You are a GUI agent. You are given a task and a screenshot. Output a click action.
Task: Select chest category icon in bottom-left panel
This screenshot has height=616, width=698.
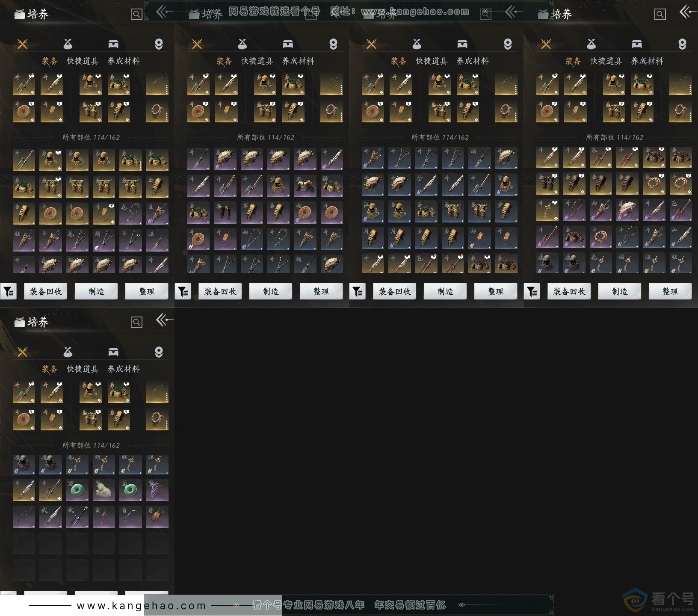coord(113,352)
